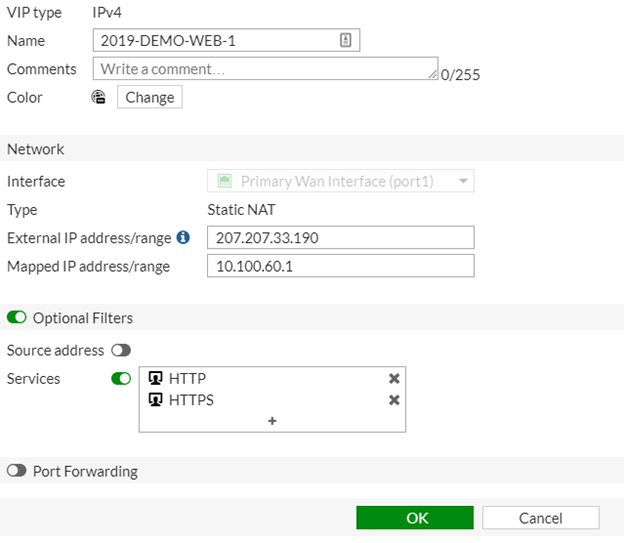The width and height of the screenshot is (624, 543).
Task: Click the Network section header
Action: click(312, 148)
